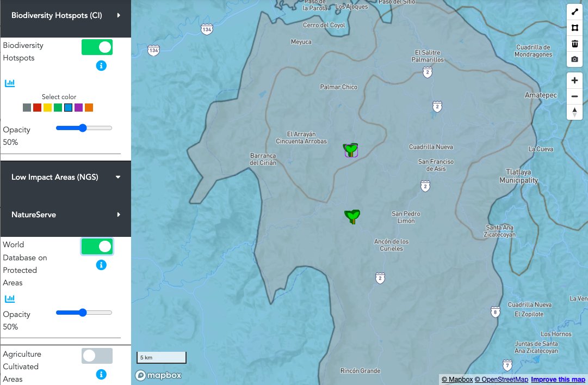Click the trash delete drawing icon
588x385 pixels.
[x=574, y=44]
